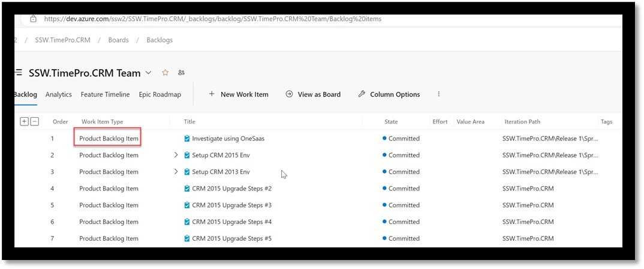Open the SSW.TimePro.CRM Team selector dropdown
The width and height of the screenshot is (644, 269).
click(x=148, y=73)
